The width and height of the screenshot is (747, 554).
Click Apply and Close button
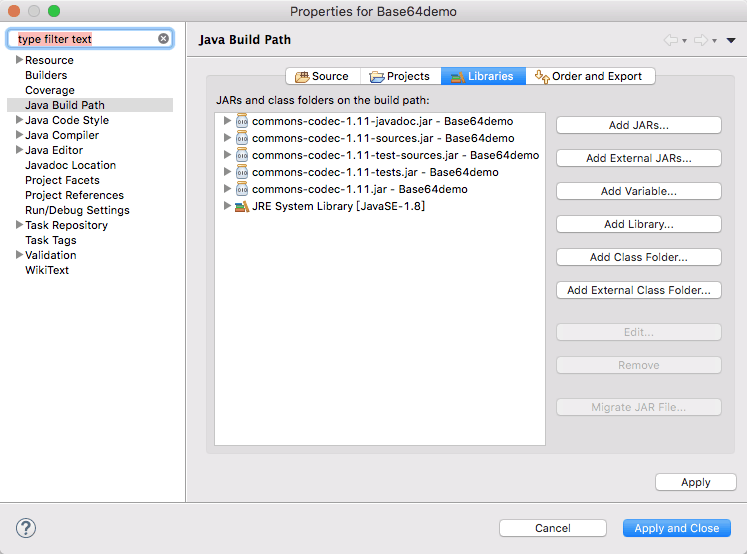point(676,528)
